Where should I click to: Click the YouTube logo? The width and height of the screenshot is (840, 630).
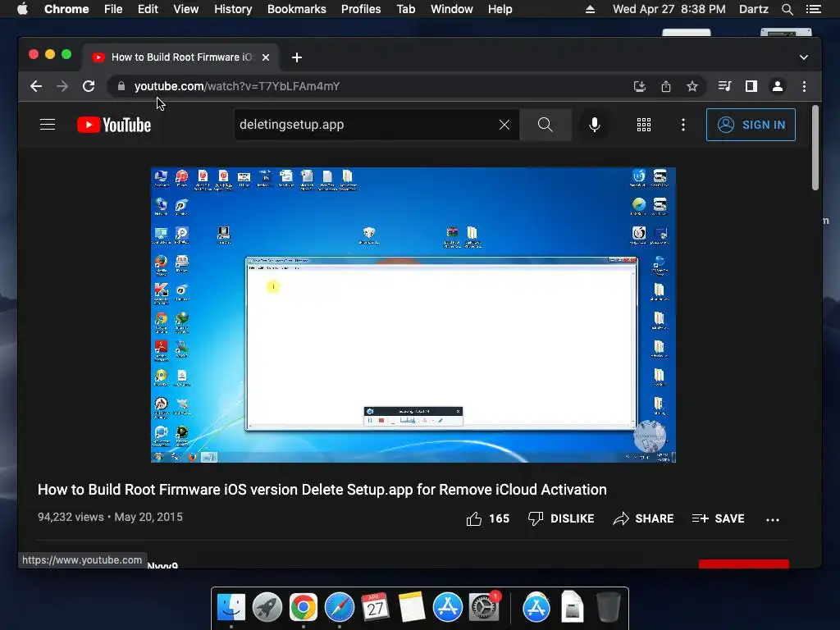(x=114, y=125)
